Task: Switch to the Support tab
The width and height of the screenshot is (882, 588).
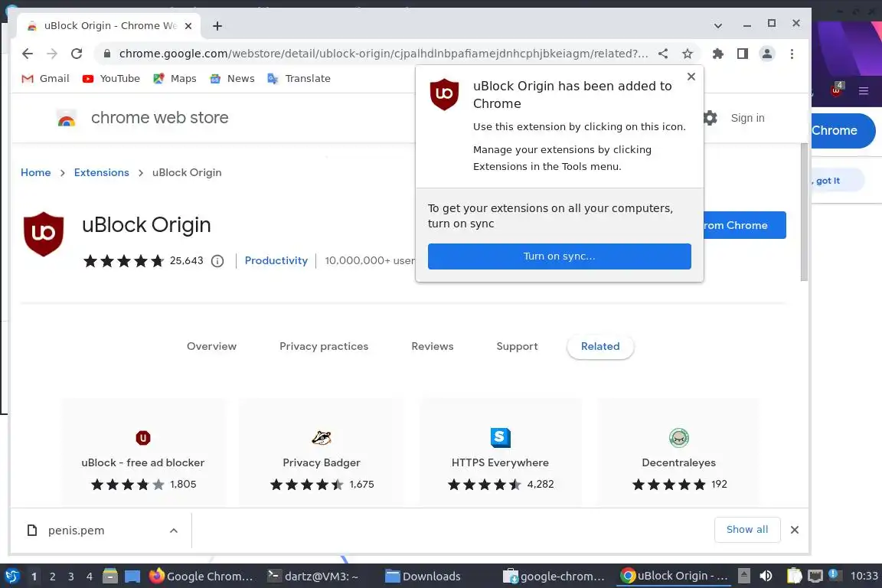Action: point(517,346)
